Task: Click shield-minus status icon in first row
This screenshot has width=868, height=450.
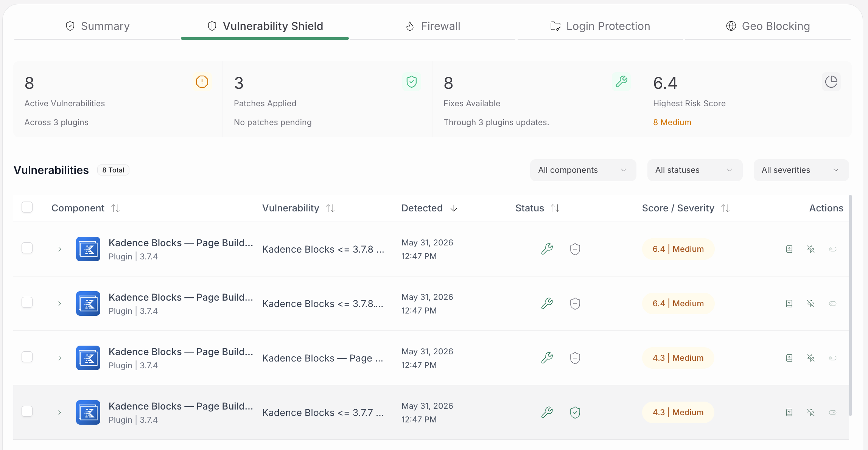Action: (575, 249)
